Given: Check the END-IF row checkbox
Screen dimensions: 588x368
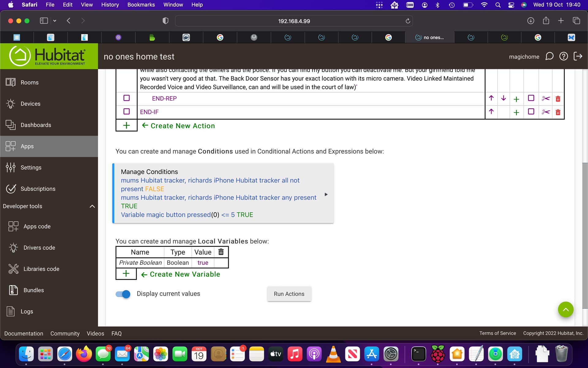Looking at the screenshot, I should (126, 112).
